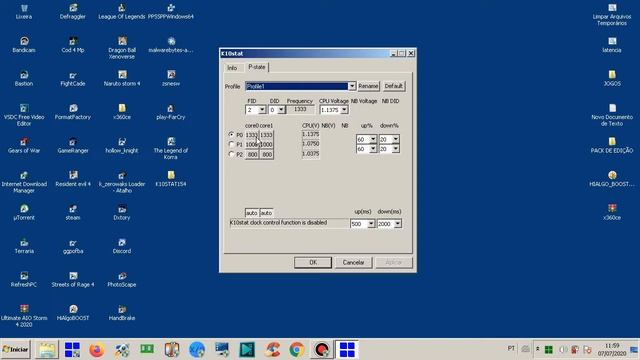The height and width of the screenshot is (360, 640).
Task: Click the Rename profile button
Action: [x=368, y=86]
